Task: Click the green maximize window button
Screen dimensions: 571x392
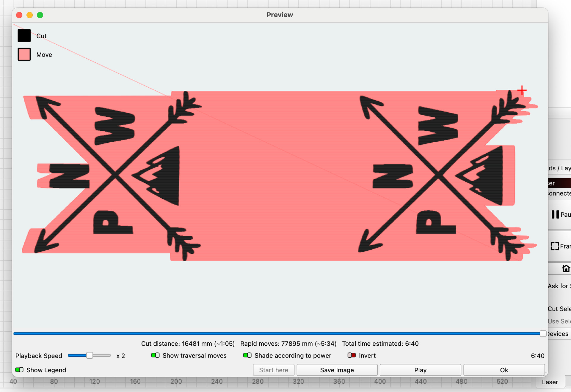Action: [40, 15]
